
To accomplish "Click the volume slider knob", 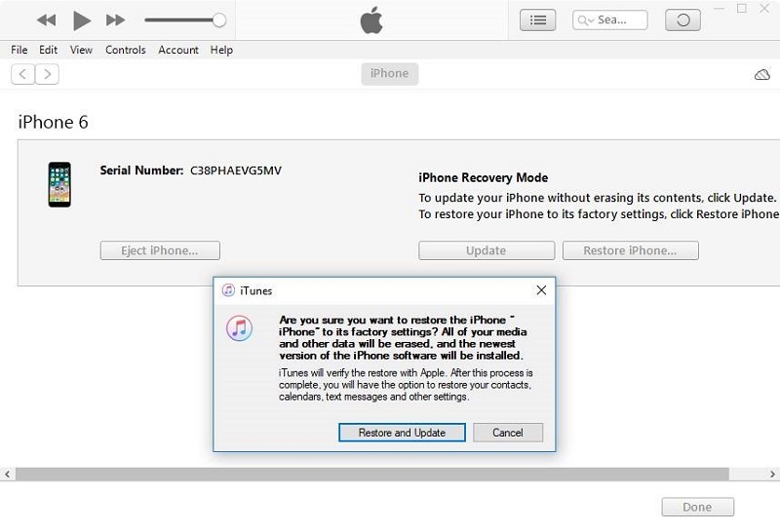I will [218, 20].
